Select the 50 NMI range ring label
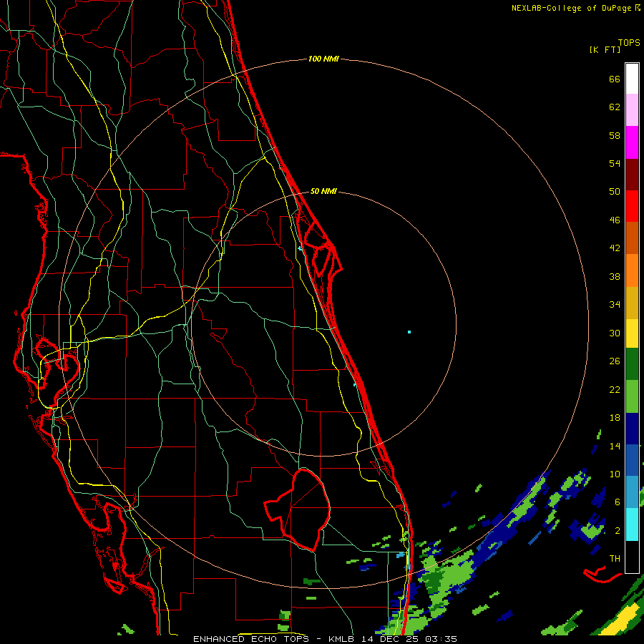The image size is (644, 644). (x=323, y=191)
